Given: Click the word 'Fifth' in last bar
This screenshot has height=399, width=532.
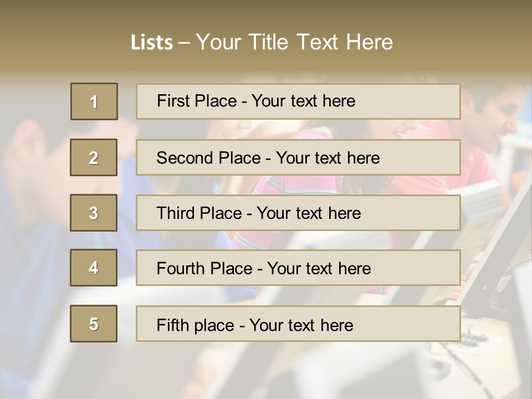Looking at the screenshot, I should click(x=173, y=325).
